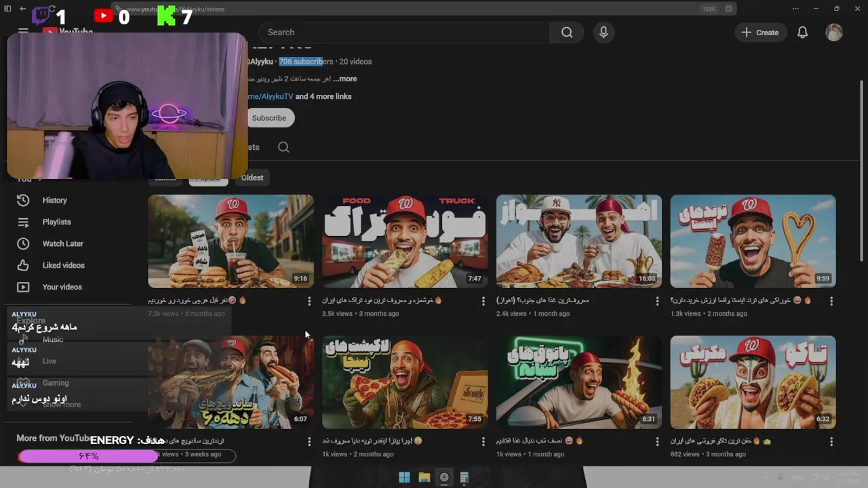This screenshot has width=868, height=488.
Task: Open File Explorer from taskbar
Action: click(425, 477)
